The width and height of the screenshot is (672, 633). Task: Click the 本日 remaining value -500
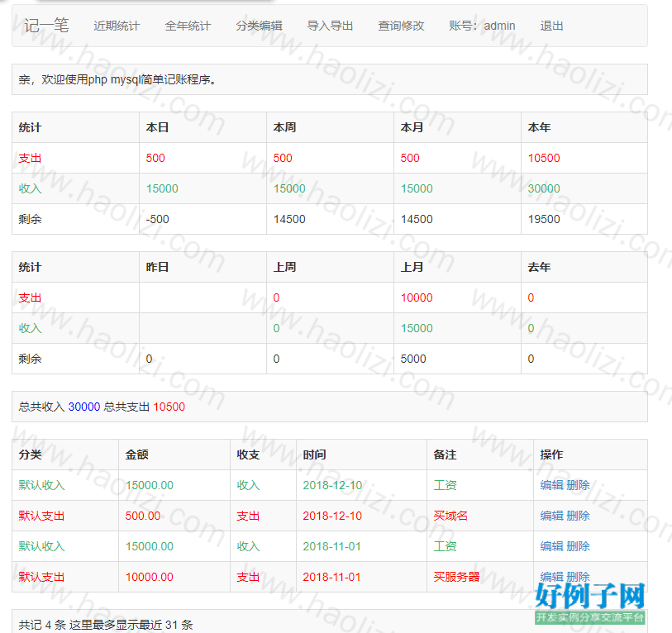pyautogui.click(x=157, y=219)
